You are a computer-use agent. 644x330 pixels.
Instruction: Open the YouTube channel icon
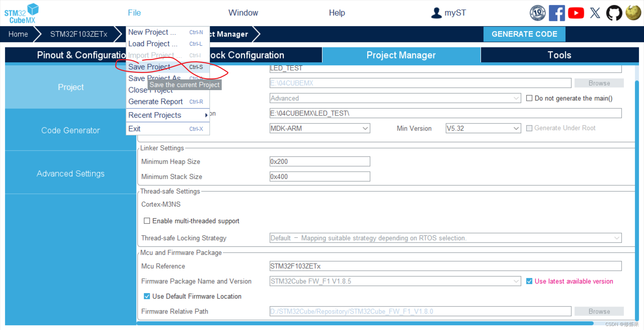(x=576, y=13)
